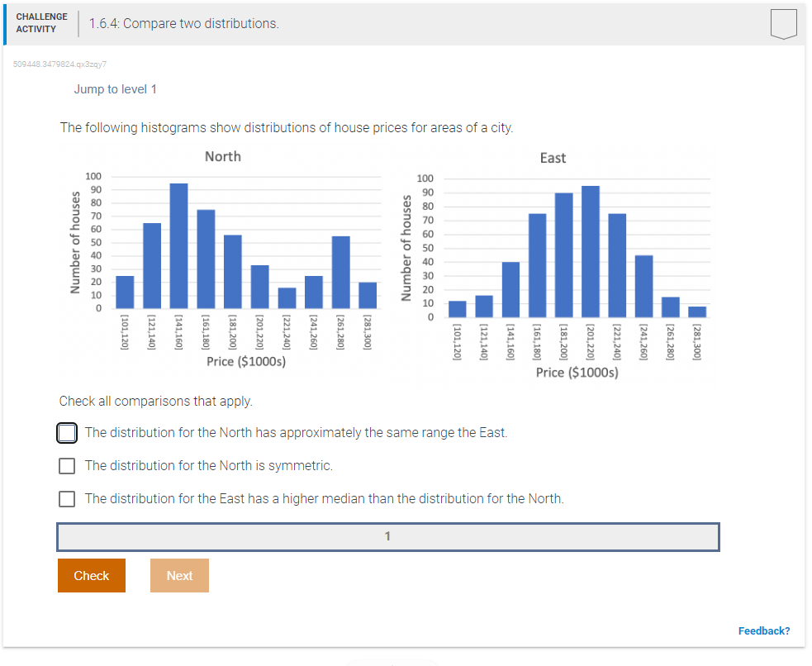Click the Feedback? link
The width and height of the screenshot is (812, 666).
tap(764, 630)
